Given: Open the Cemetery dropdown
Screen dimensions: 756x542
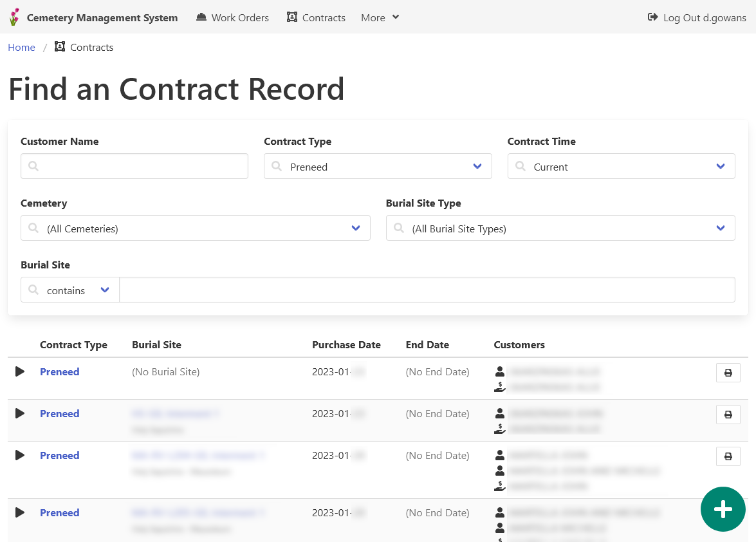Looking at the screenshot, I should [x=195, y=228].
